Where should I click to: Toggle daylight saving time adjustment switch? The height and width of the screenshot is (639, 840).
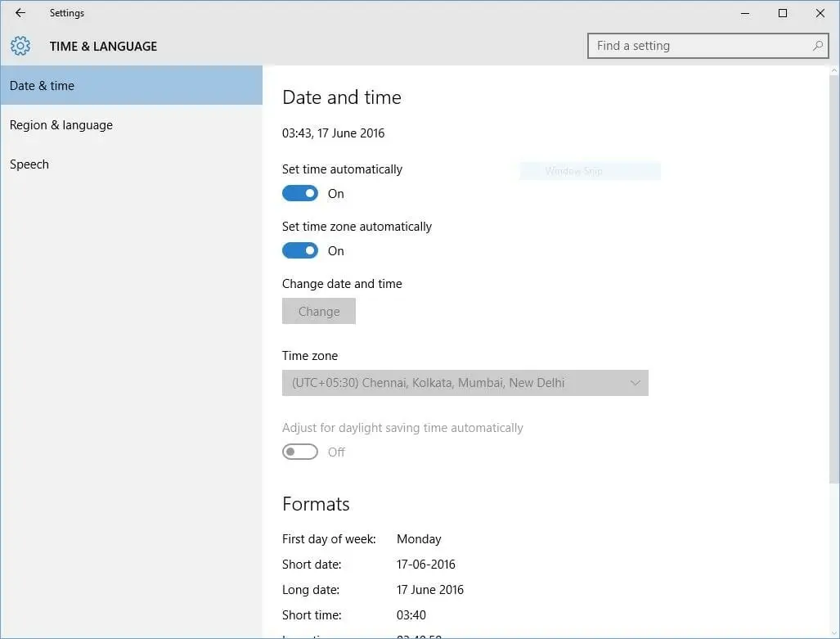point(300,452)
